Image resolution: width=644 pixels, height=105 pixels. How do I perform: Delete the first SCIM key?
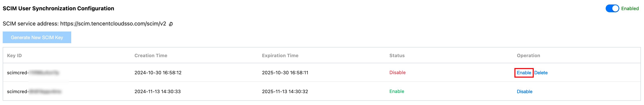point(541,73)
